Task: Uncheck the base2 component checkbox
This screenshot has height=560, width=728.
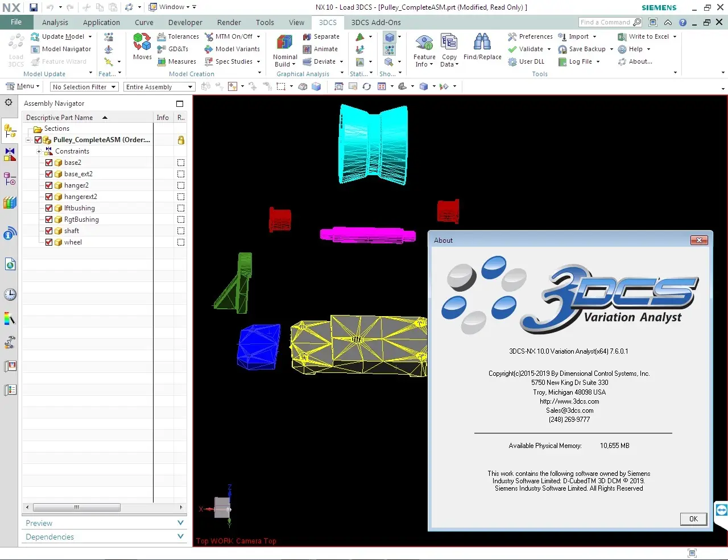Action: [49, 163]
